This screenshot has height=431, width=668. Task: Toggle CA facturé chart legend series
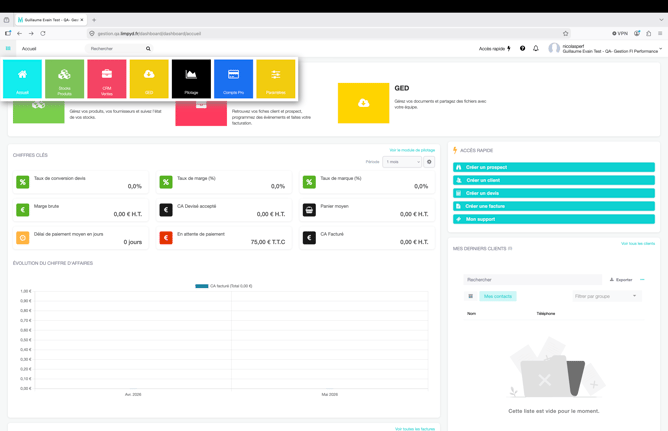point(224,286)
